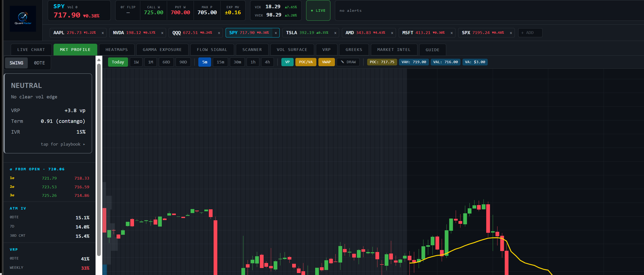Open the MARKET INTEL tab
Screen dimensions: 644x275
point(394,50)
